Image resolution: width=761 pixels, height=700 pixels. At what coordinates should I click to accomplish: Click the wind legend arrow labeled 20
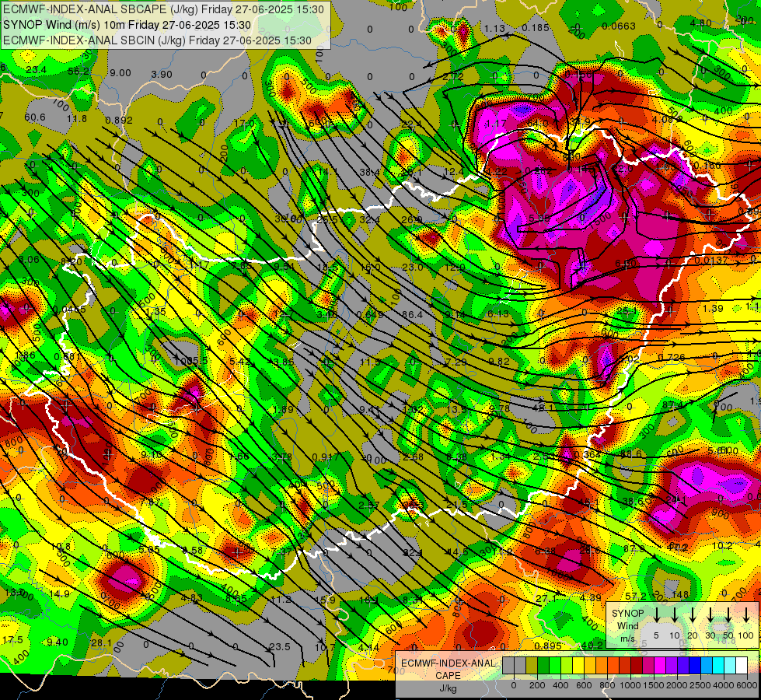point(693,614)
